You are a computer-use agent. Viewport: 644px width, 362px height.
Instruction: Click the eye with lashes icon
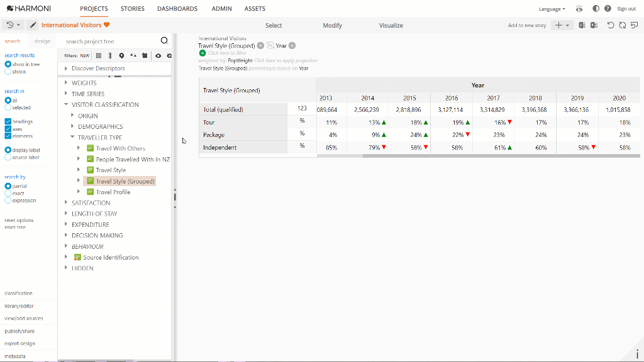pos(579,9)
